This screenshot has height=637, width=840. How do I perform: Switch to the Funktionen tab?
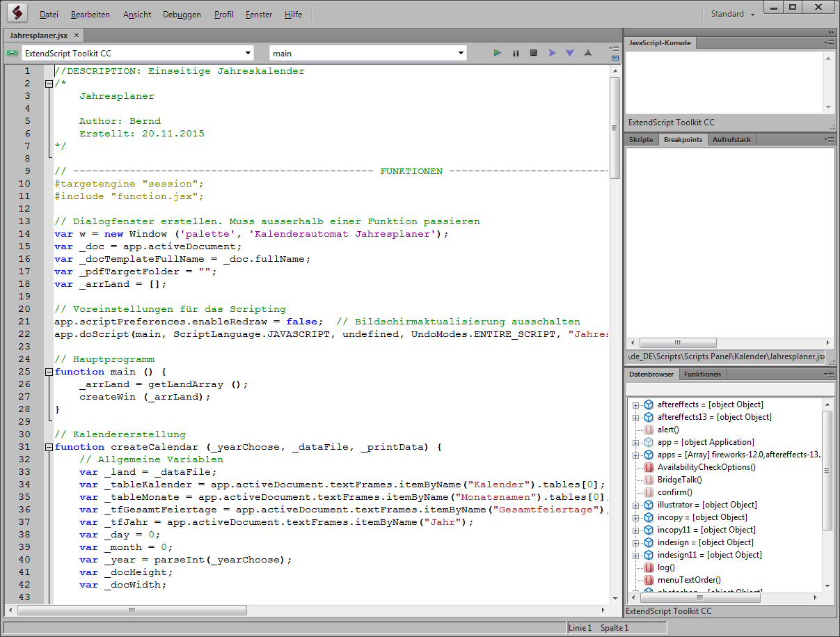click(702, 375)
